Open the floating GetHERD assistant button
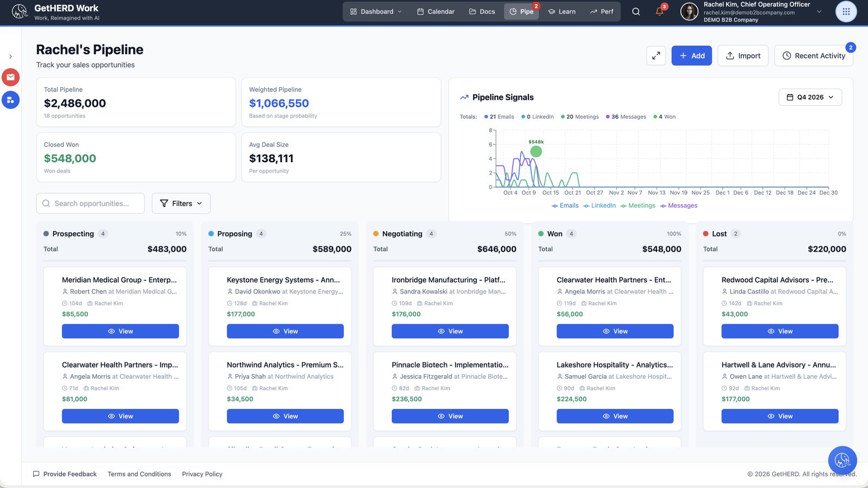 click(843, 460)
